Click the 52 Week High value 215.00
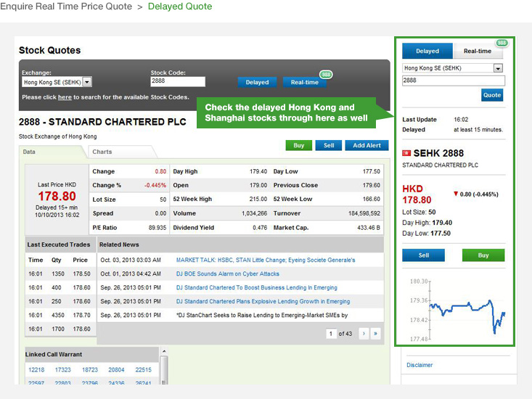532x399 pixels. [258, 199]
